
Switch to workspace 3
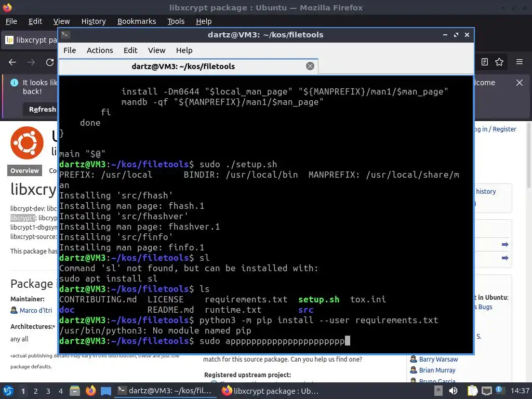point(48,391)
